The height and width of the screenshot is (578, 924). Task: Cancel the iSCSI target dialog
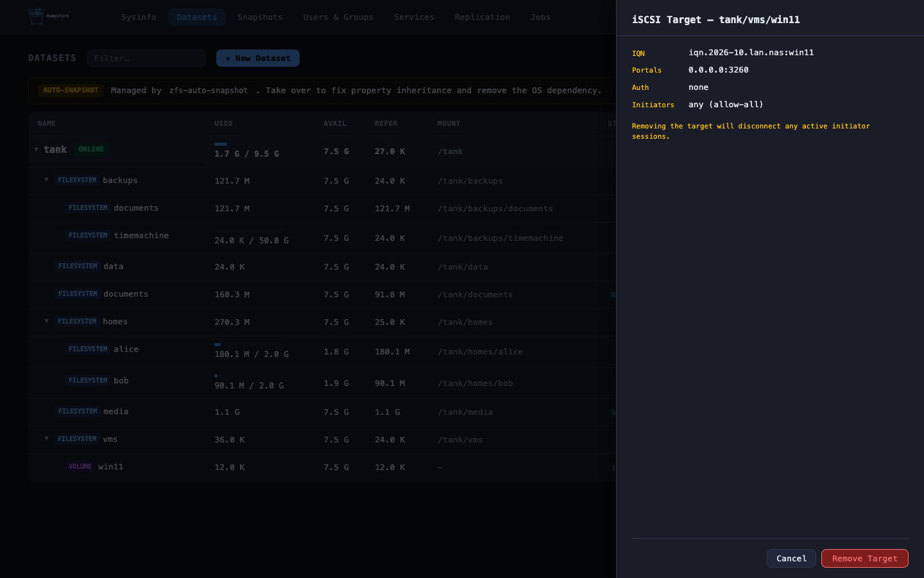pyautogui.click(x=791, y=559)
